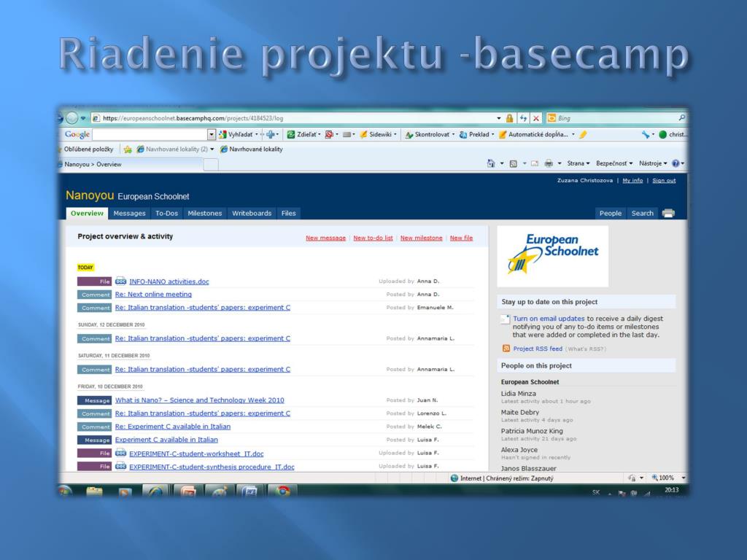747x560 pixels.
Task: Open Re: Next online meeting comment
Action: (x=153, y=295)
